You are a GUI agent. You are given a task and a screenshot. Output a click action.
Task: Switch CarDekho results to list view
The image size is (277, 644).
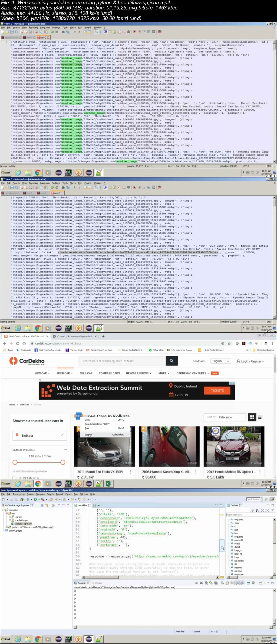(x=260, y=417)
